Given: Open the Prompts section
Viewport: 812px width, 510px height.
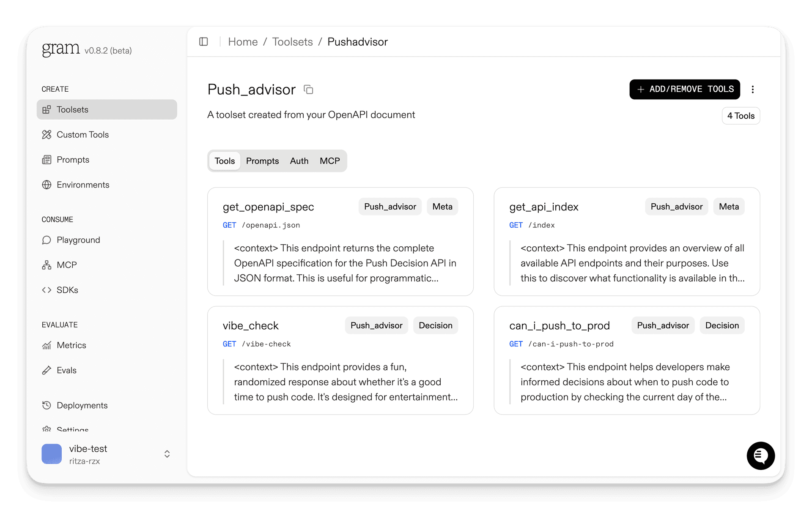Looking at the screenshot, I should coord(73,159).
